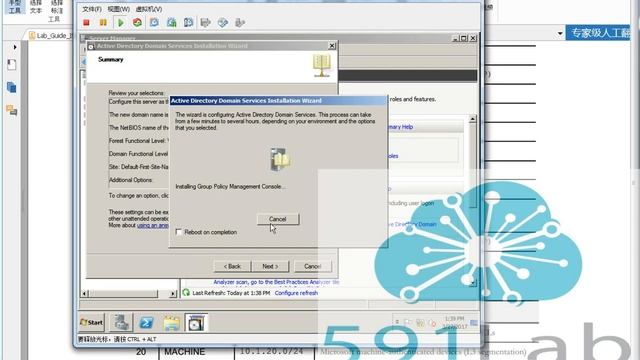Viewport: 640px width, 360px height.
Task: Open the Best Practices Analyzer link
Action: (276, 282)
